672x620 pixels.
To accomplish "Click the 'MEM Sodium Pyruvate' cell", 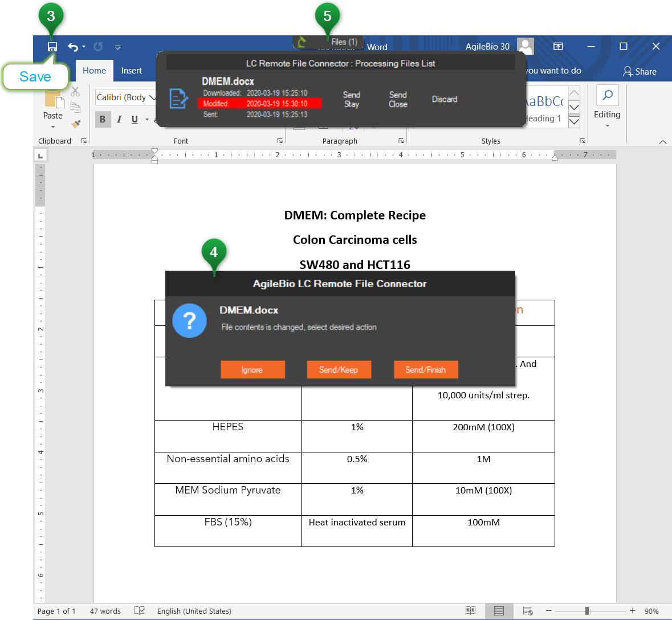I will coord(228,500).
